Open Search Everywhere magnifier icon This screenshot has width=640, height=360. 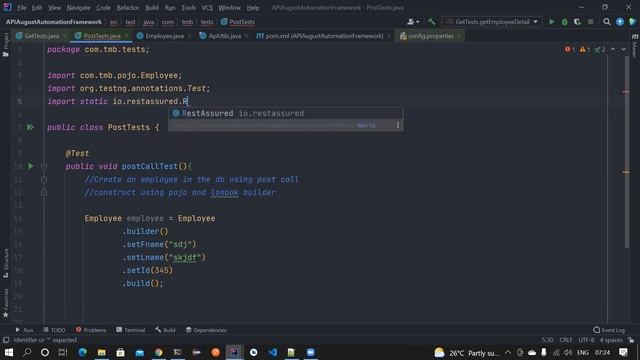click(x=607, y=22)
